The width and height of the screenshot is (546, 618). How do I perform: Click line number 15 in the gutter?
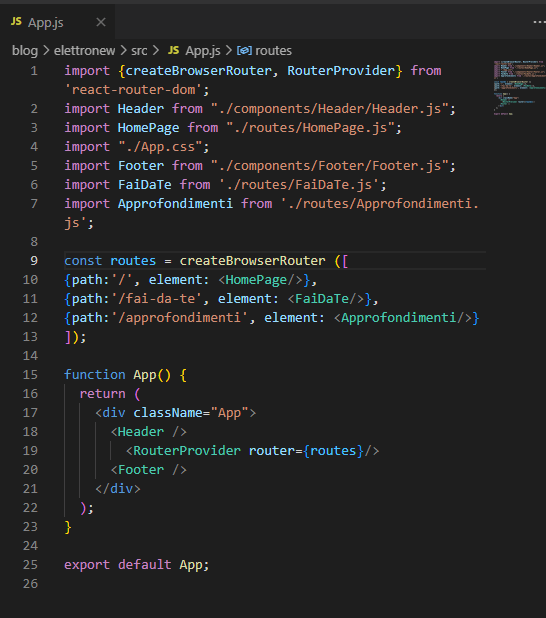[x=30, y=375]
